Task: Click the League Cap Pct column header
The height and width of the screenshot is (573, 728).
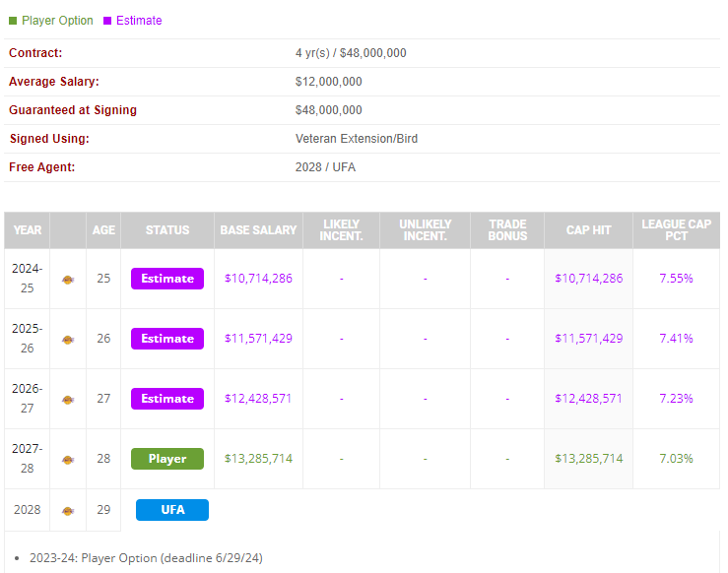Action: coord(676,230)
